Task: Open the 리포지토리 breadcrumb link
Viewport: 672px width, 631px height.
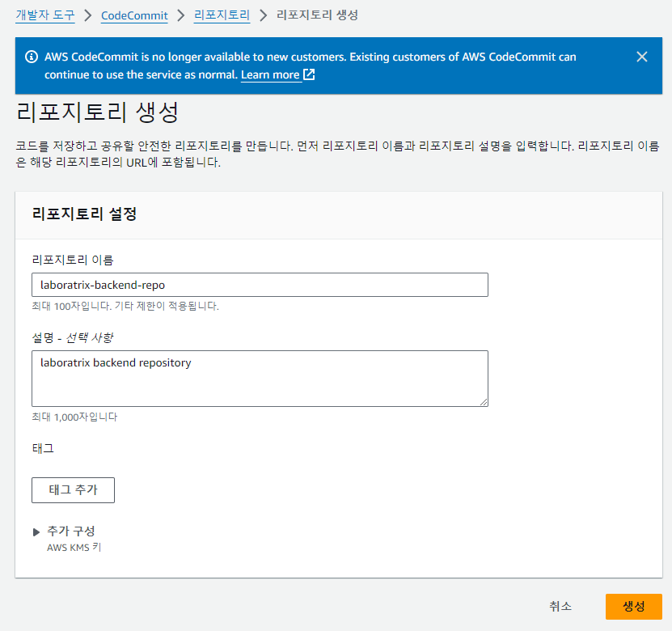Action: 222,15
